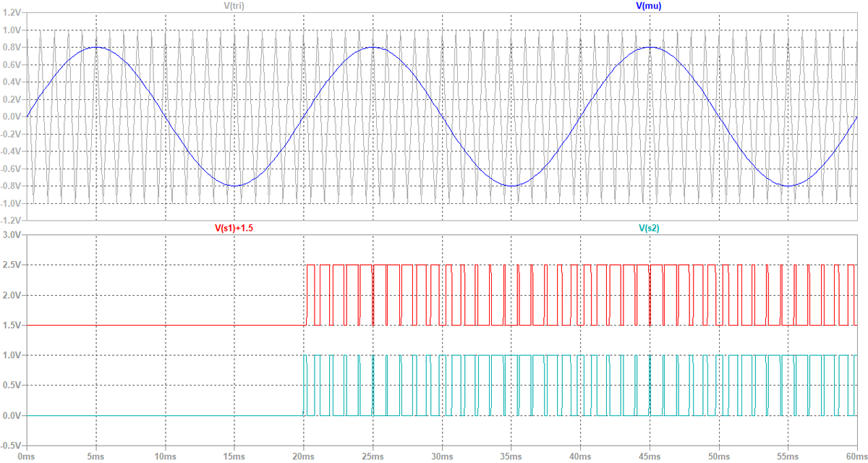Click the 0ms time axis label
The height and width of the screenshot is (463, 868).
(x=27, y=457)
